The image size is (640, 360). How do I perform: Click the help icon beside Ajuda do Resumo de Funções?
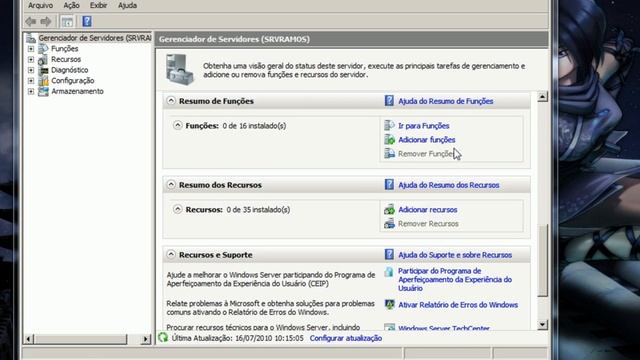389,101
